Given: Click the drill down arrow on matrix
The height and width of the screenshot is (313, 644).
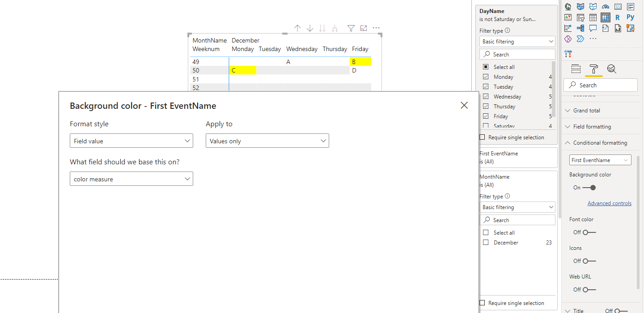Looking at the screenshot, I should point(310,28).
